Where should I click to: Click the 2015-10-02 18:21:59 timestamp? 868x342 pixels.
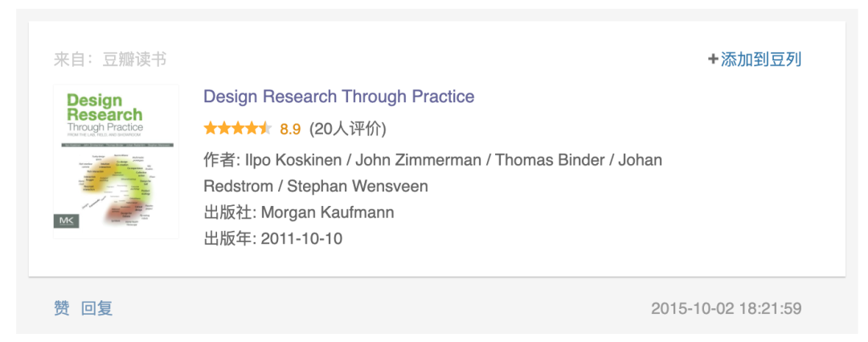727,308
